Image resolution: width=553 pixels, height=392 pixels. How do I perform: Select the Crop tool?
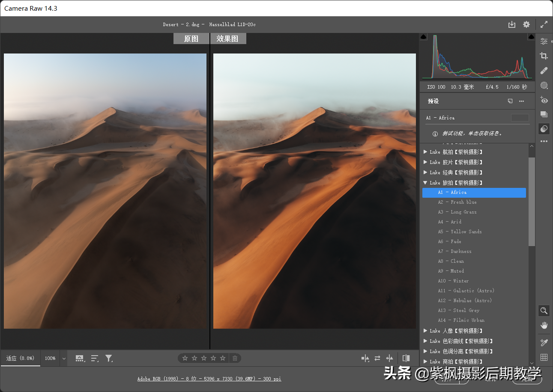click(x=544, y=56)
